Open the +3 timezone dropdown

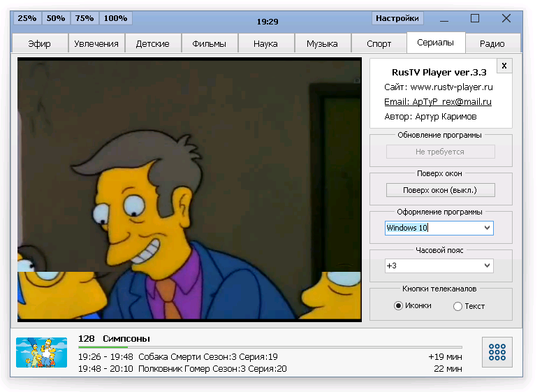coord(439,266)
